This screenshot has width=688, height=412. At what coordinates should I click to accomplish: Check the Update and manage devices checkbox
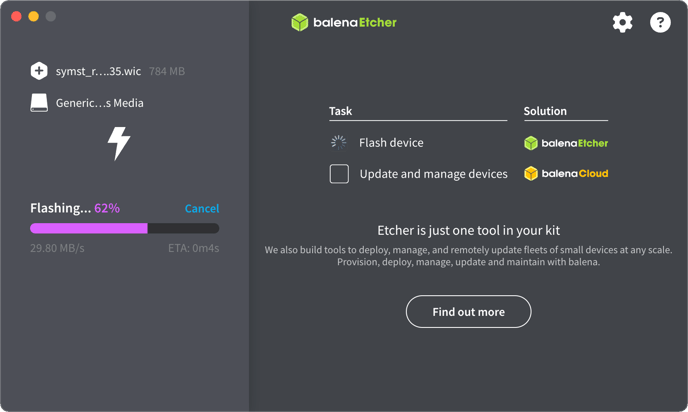pos(339,174)
